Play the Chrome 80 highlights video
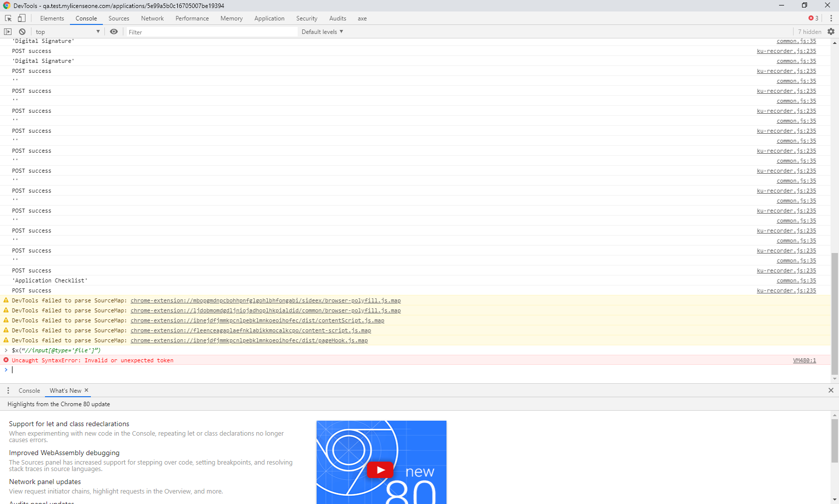This screenshot has width=839, height=504. 381,469
